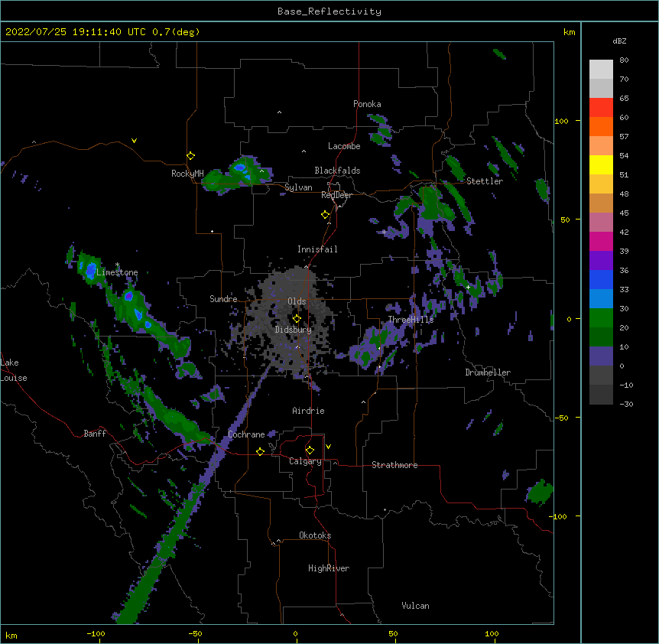The height and width of the screenshot is (644, 659).
Task: Click the Lacombe city label
Action: click(344, 146)
